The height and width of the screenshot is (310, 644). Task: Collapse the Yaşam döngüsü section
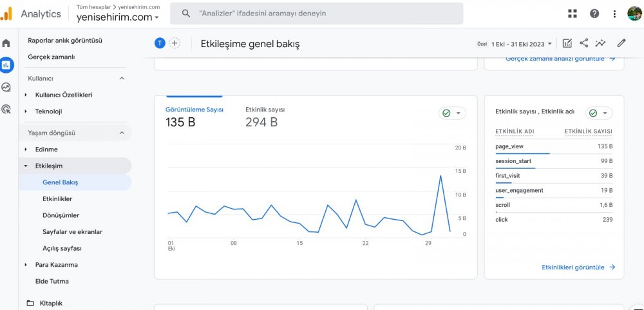tap(122, 133)
